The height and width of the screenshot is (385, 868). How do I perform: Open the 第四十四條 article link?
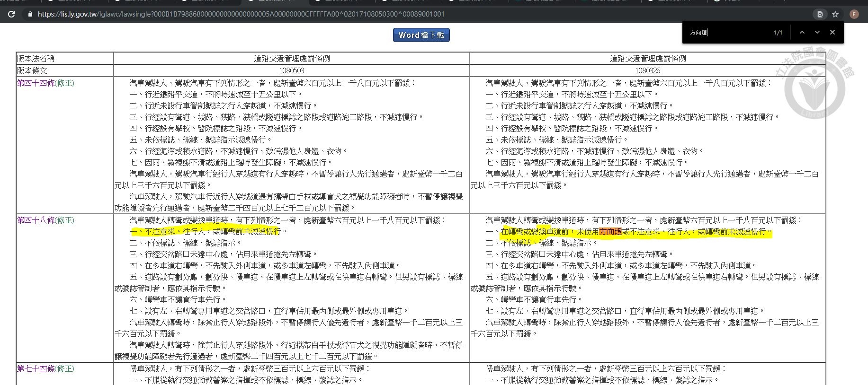[x=36, y=83]
